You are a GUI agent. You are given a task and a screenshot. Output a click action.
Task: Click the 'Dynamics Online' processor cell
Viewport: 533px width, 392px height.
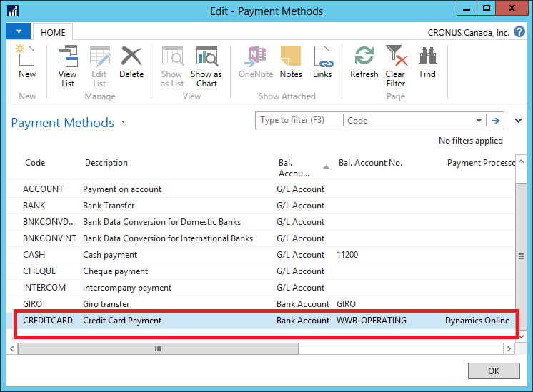pyautogui.click(x=477, y=321)
